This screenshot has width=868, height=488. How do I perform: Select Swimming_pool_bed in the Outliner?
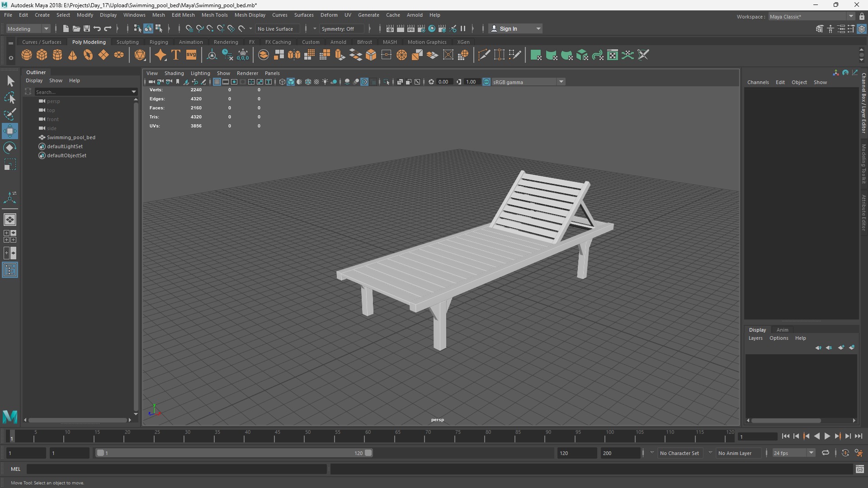(x=71, y=137)
